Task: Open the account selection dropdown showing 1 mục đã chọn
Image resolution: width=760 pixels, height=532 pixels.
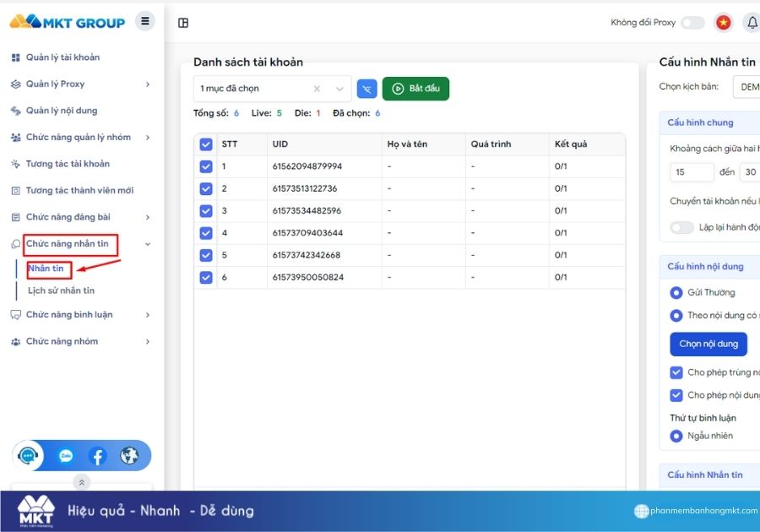Action: [270, 88]
